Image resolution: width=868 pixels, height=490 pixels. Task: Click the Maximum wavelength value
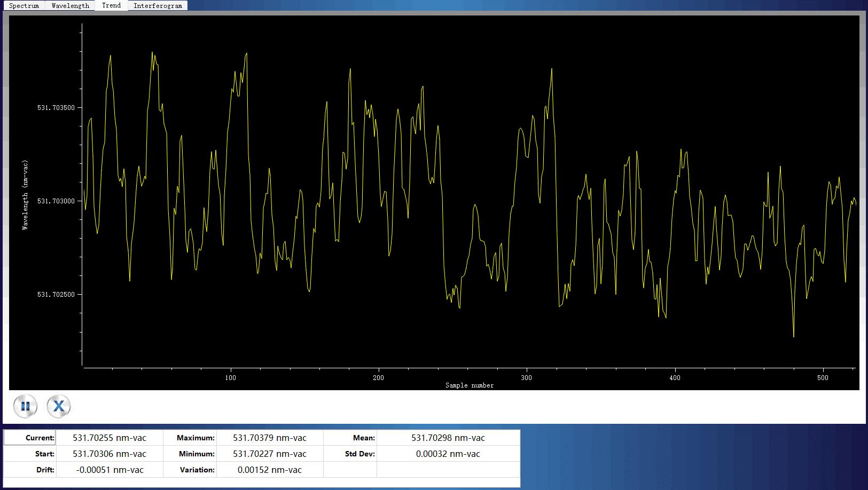tap(270, 438)
